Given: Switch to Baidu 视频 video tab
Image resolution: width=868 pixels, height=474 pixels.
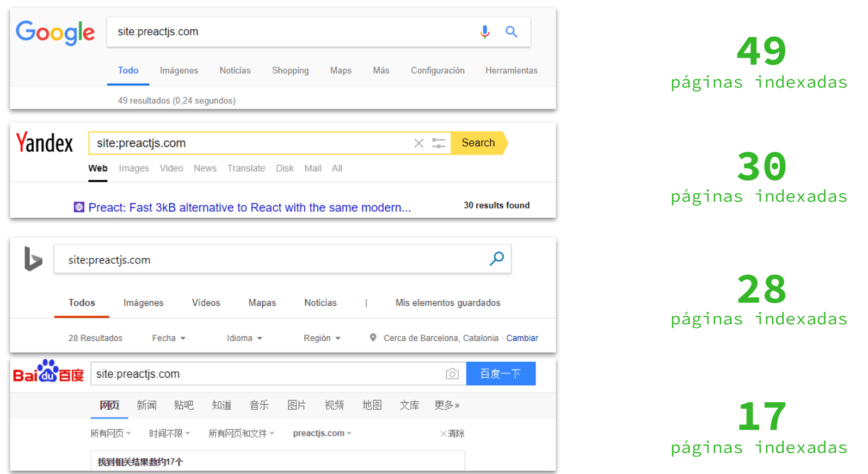Looking at the screenshot, I should 334,405.
